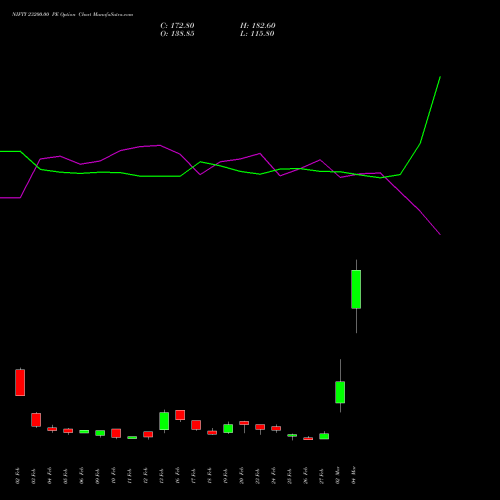Click the green 13 Feb candlestick
Viewport: 500px width, 500px height.
click(x=164, y=421)
